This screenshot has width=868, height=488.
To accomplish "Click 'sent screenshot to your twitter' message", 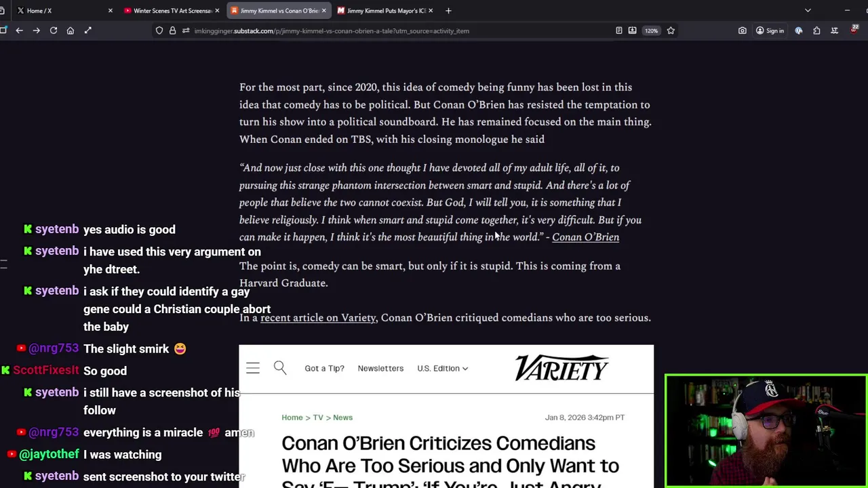I will (x=164, y=476).
